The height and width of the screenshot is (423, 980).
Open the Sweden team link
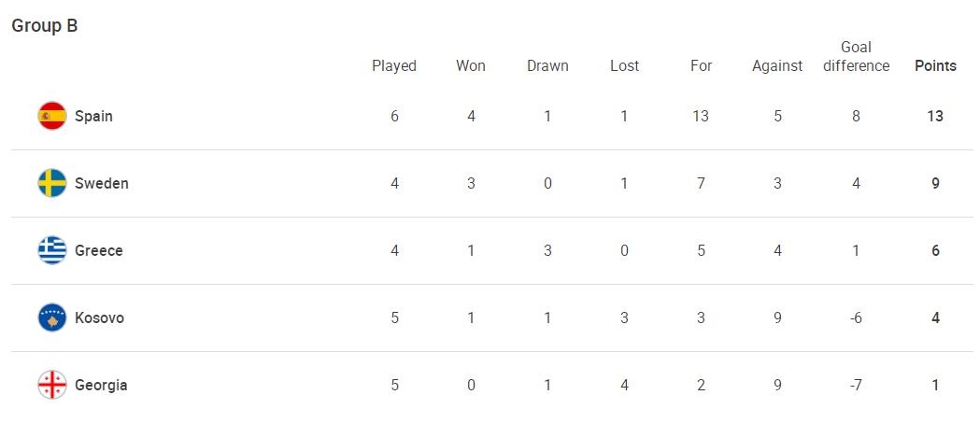tap(102, 183)
